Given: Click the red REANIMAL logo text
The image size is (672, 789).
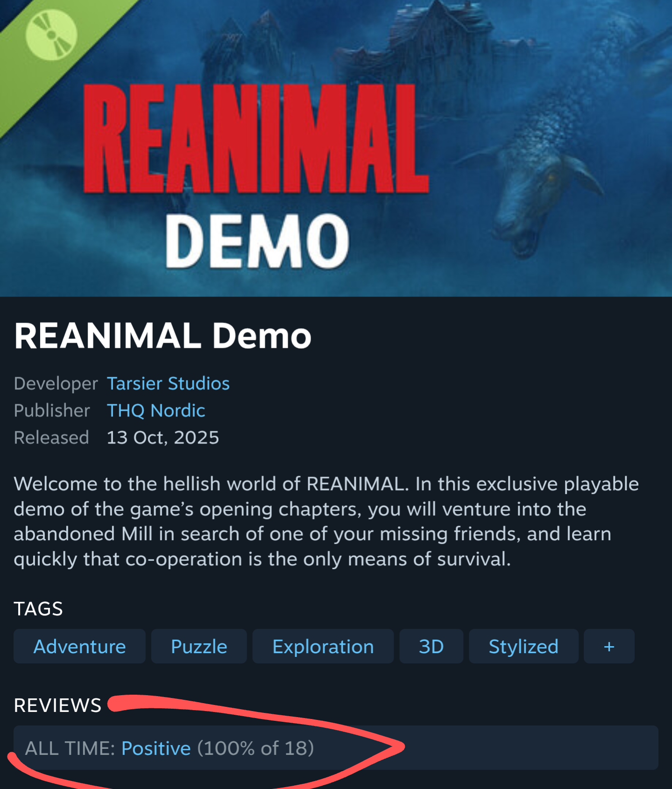Looking at the screenshot, I should tap(256, 139).
